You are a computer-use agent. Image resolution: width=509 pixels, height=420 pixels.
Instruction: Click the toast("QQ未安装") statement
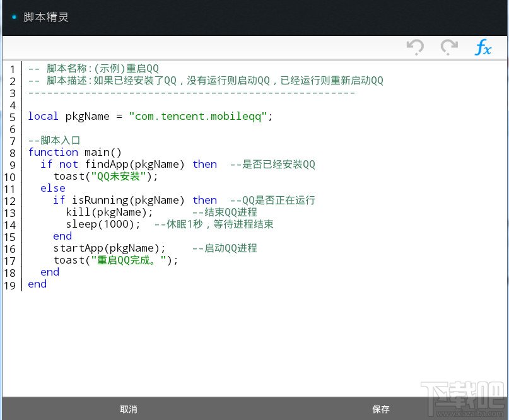coord(106,176)
